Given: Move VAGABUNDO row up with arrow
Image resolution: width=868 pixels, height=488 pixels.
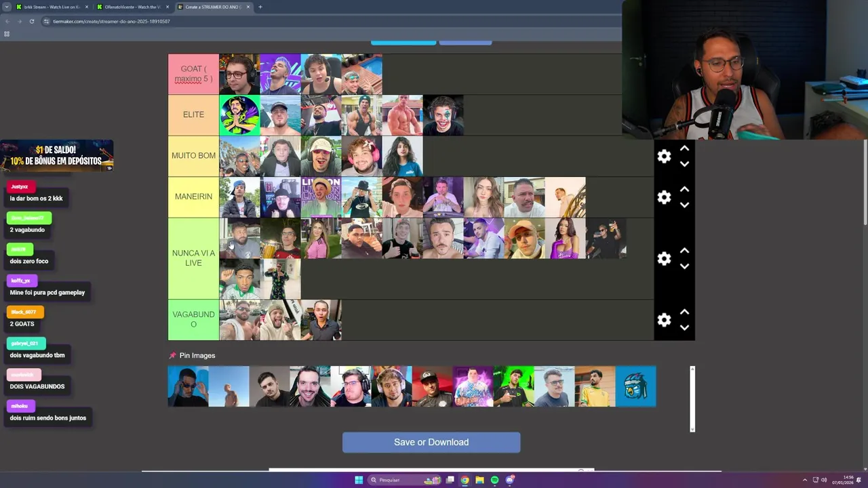Looking at the screenshot, I should [x=684, y=312].
